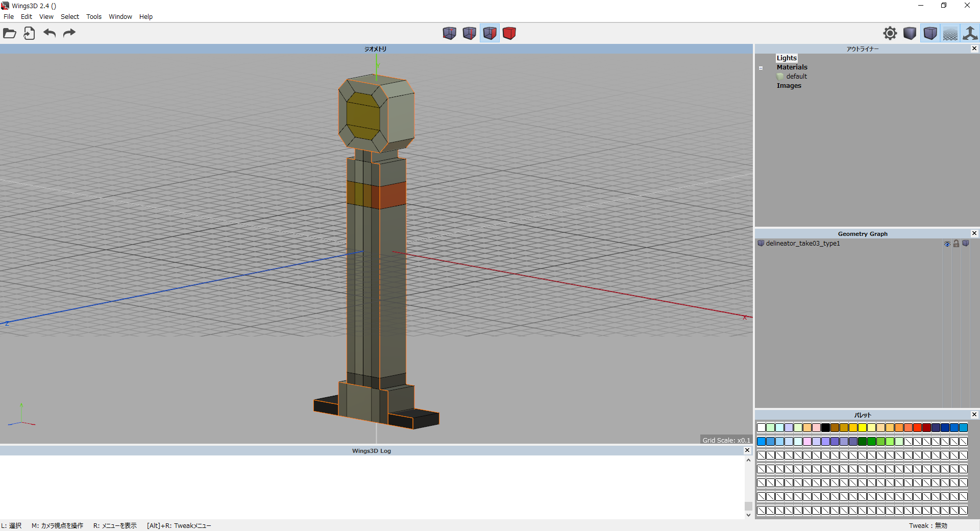Click the save file toolbar icon

pos(29,33)
